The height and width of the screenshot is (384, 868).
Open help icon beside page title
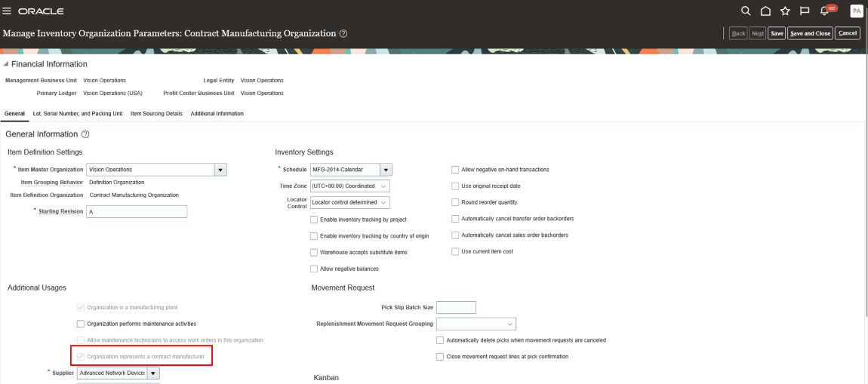[x=343, y=34]
